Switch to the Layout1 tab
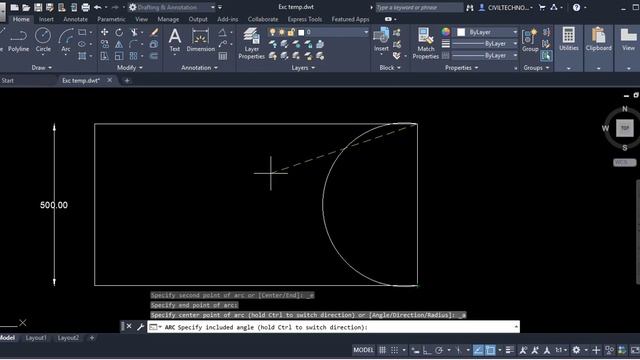Viewport: 640px width, 360px height. tap(36, 338)
